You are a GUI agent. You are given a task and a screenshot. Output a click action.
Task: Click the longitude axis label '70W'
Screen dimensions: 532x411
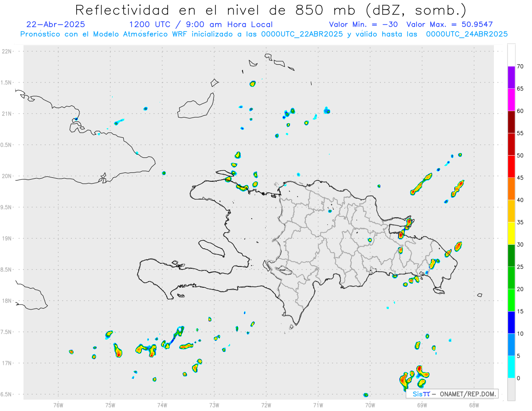point(370,405)
